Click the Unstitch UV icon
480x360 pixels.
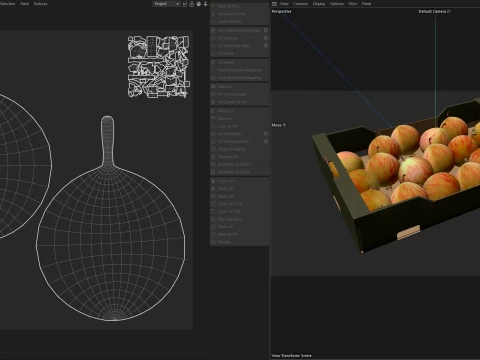tap(213, 157)
